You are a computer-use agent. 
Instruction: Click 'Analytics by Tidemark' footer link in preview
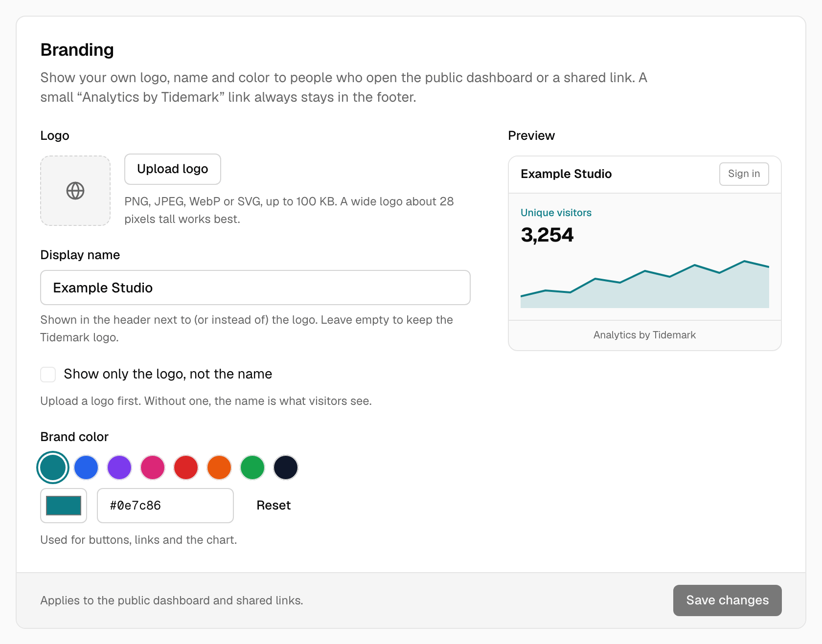point(644,335)
